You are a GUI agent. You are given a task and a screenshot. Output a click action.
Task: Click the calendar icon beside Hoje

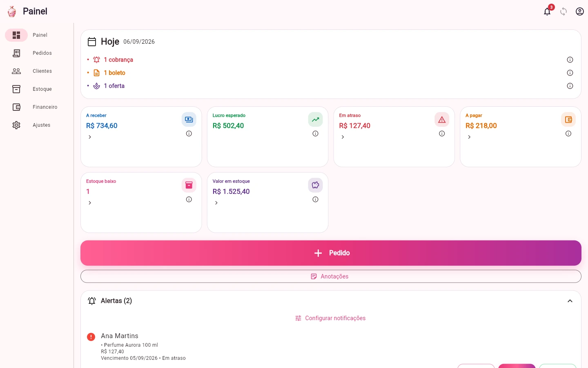[x=92, y=42]
